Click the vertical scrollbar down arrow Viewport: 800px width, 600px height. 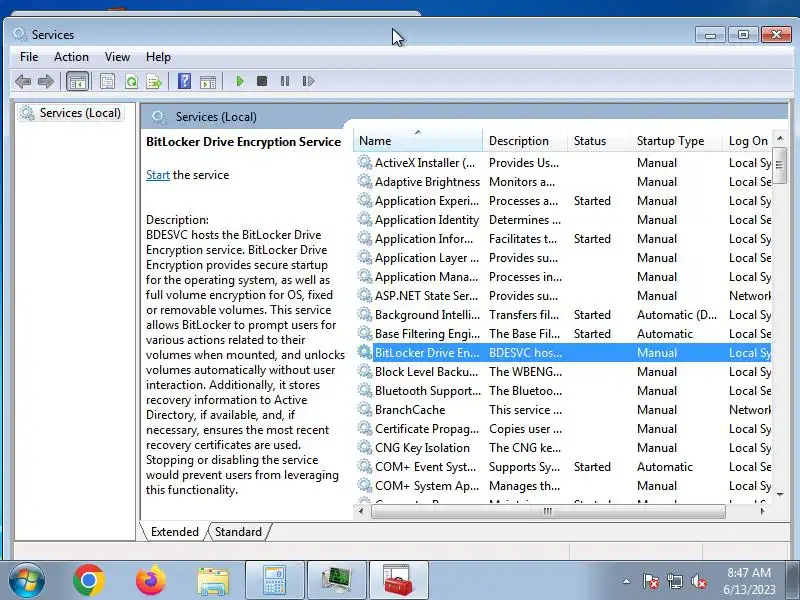click(x=780, y=494)
